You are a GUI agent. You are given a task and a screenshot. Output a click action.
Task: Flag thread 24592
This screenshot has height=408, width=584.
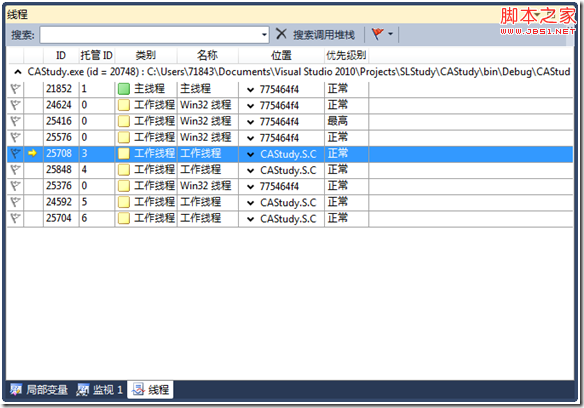coord(15,202)
